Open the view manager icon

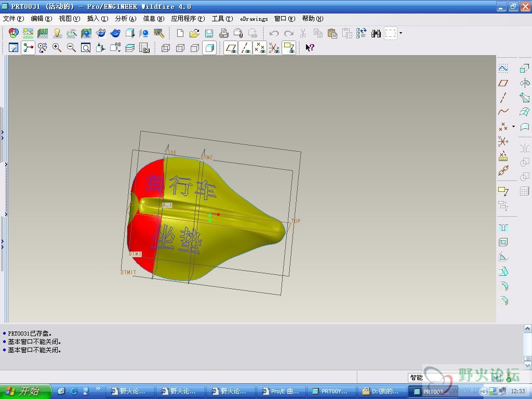[x=144, y=48]
